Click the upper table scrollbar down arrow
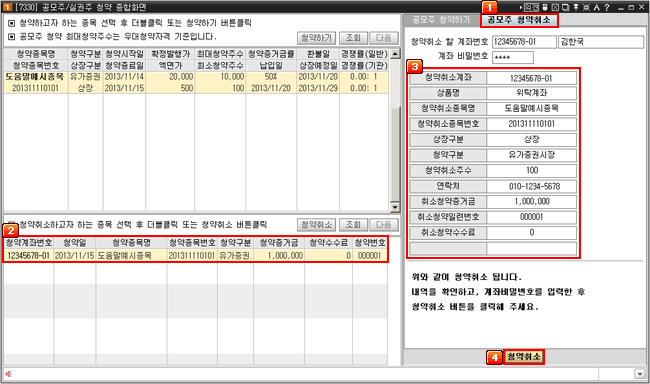 pyautogui.click(x=395, y=207)
